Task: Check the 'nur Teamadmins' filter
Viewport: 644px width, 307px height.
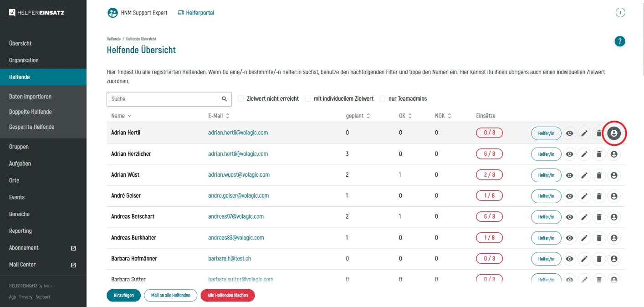Action: click(382, 99)
